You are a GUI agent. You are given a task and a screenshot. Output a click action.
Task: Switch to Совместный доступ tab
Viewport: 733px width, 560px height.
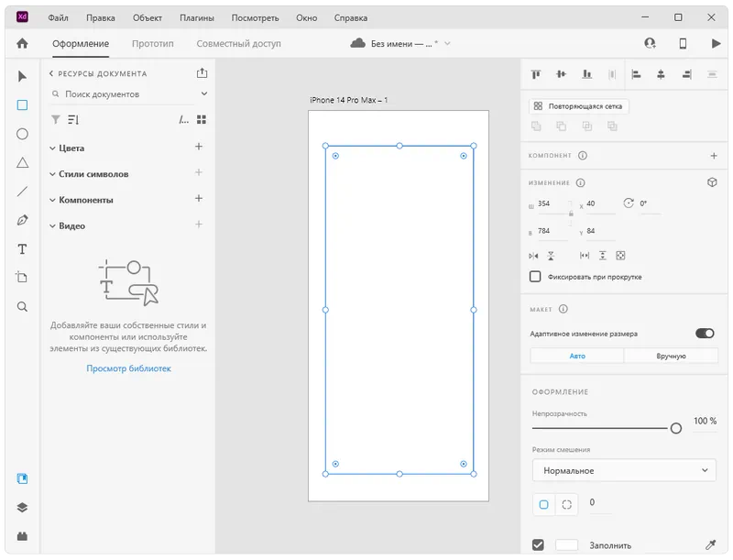click(x=238, y=43)
